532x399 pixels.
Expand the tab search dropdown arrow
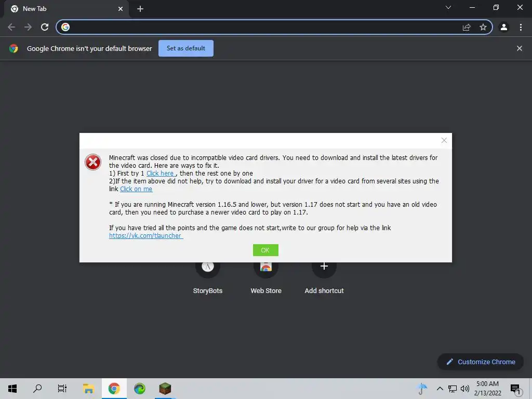(448, 7)
